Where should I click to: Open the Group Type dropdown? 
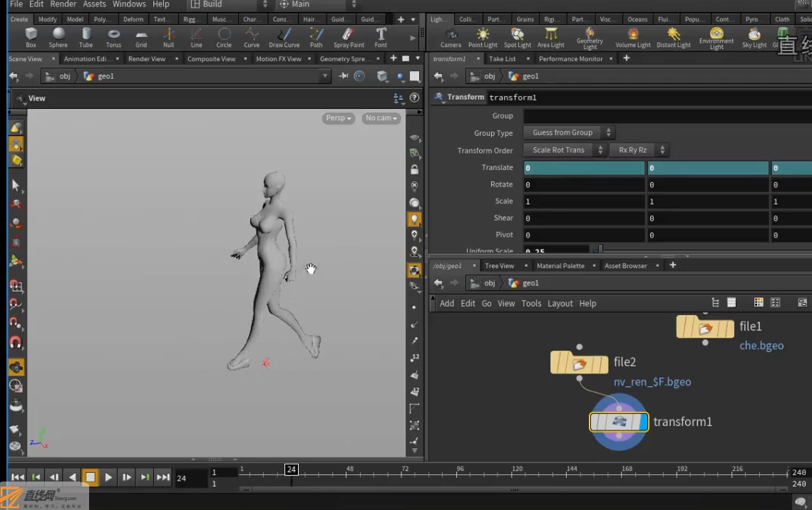tap(569, 133)
